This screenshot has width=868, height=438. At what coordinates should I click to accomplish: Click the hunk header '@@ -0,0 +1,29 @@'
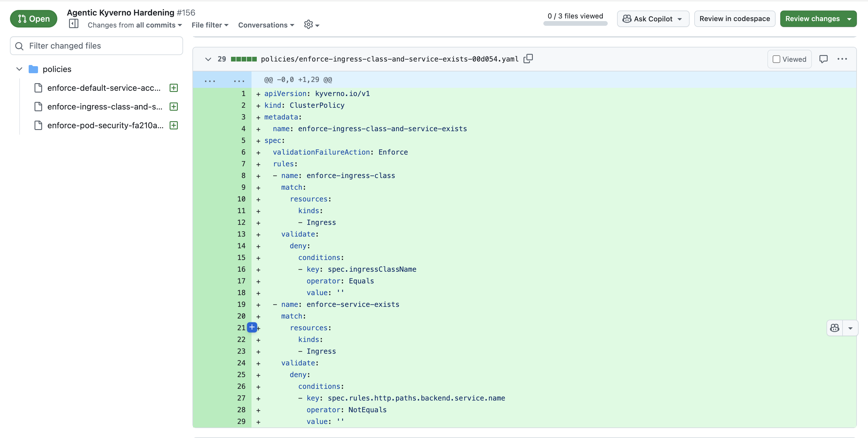(298, 80)
